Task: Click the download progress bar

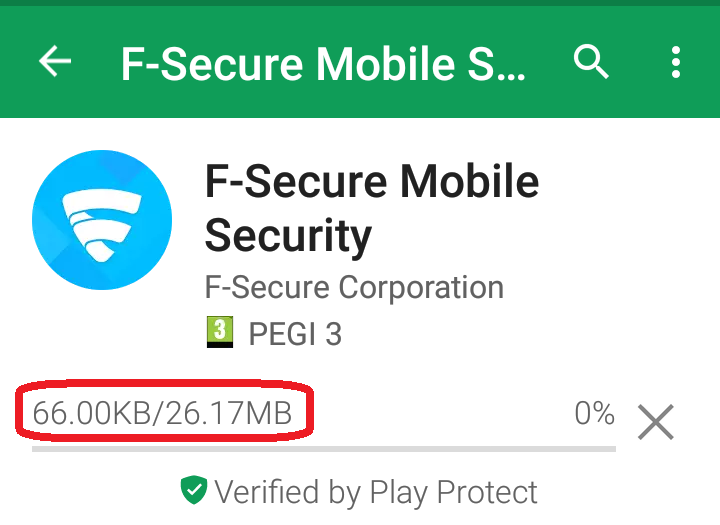Action: [324, 449]
